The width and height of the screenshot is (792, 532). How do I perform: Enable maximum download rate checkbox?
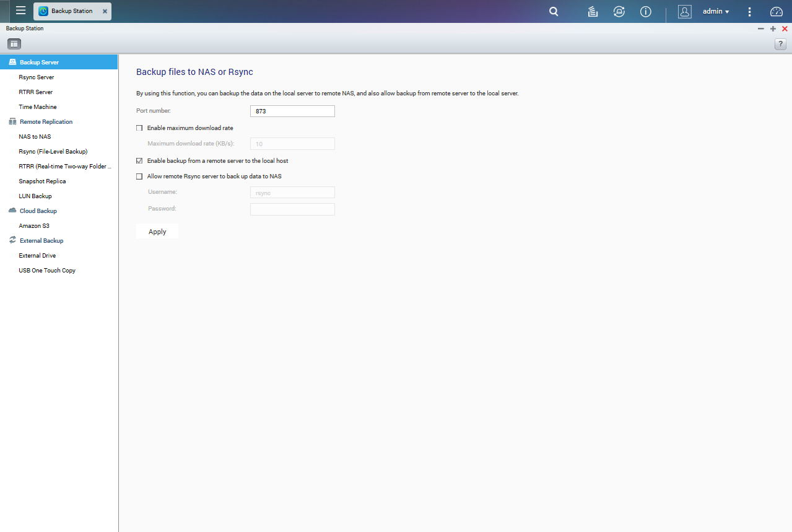click(139, 128)
